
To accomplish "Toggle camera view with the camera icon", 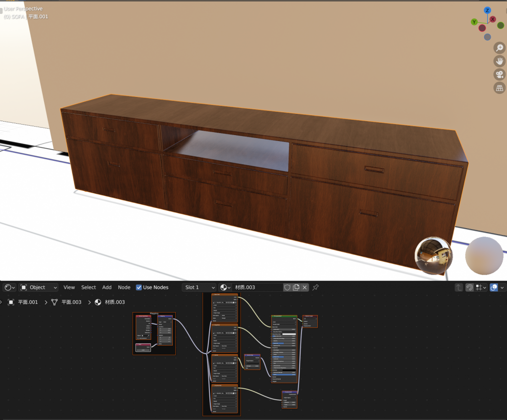I will (500, 75).
